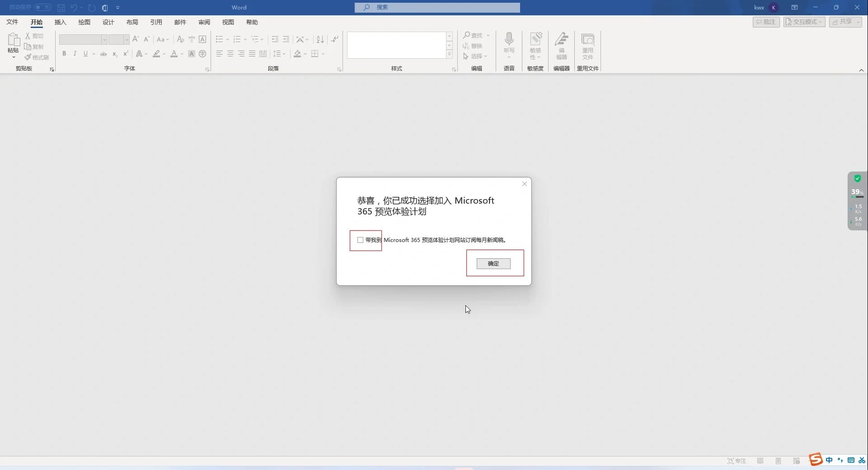Image resolution: width=868 pixels, height=470 pixels.
Task: Click the Center alignment icon
Action: (x=230, y=54)
